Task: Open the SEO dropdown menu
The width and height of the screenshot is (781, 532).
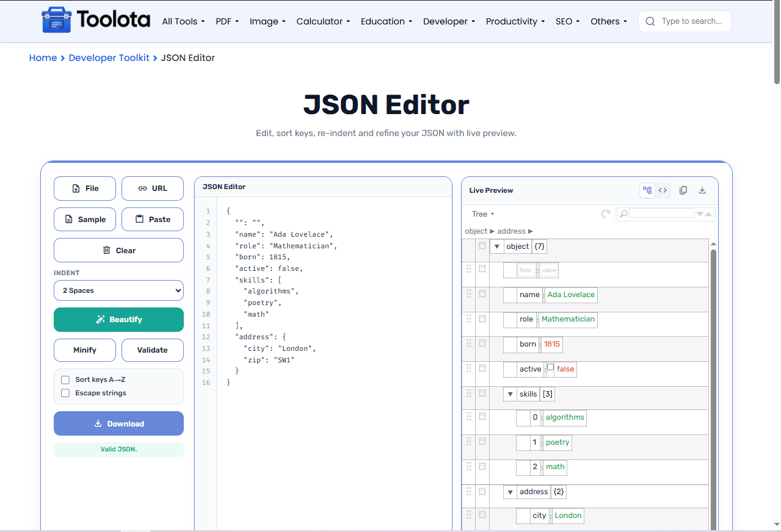Action: click(567, 21)
